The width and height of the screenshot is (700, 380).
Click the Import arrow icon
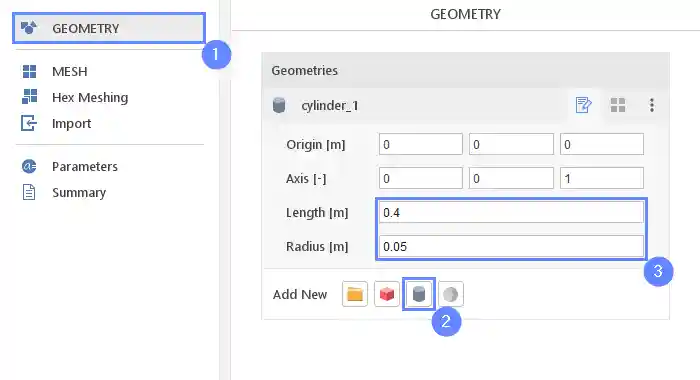[x=29, y=123]
